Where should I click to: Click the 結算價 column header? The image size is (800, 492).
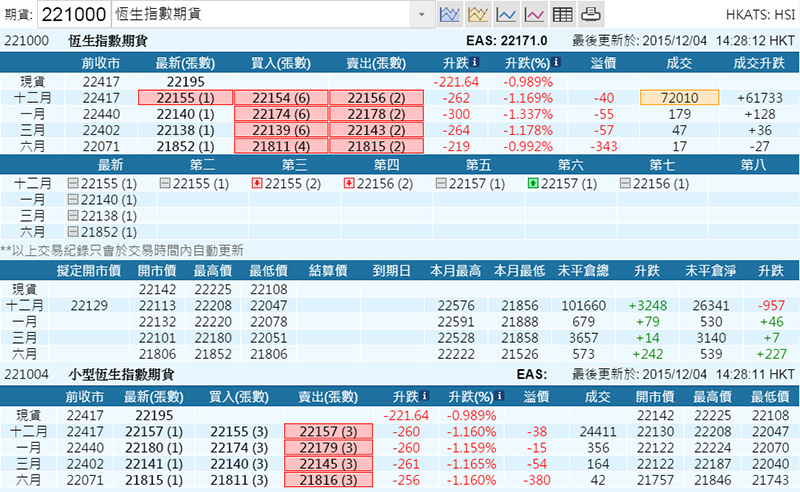coord(328,270)
